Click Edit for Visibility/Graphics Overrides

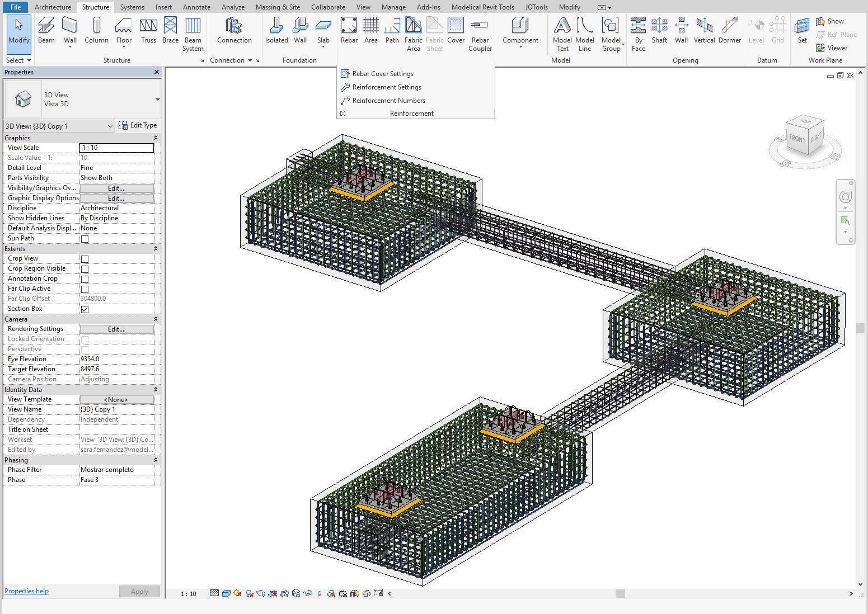(116, 188)
